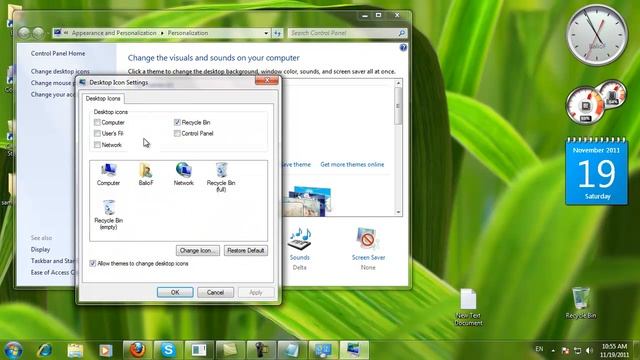Click the refresh button beside address bar

[278, 33]
